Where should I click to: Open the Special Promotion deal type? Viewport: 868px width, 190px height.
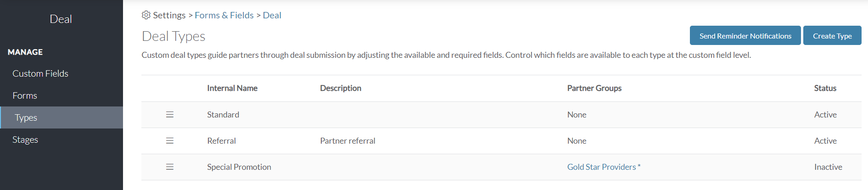239,167
